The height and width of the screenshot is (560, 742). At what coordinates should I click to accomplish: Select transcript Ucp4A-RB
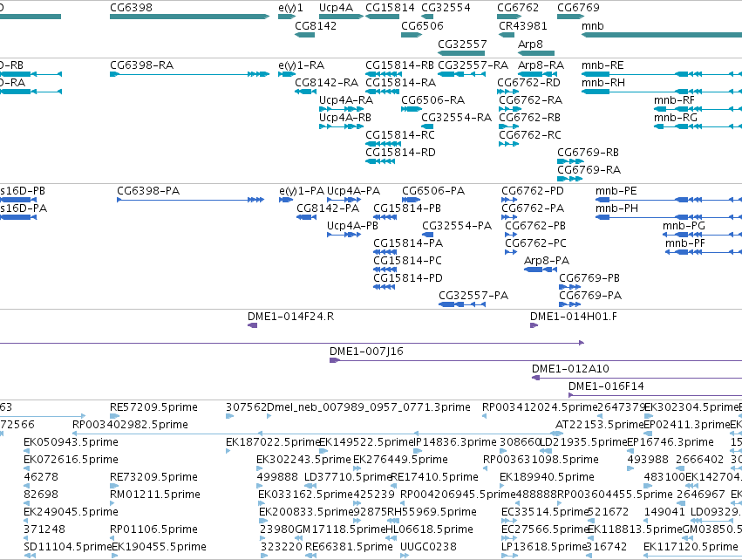341,126
